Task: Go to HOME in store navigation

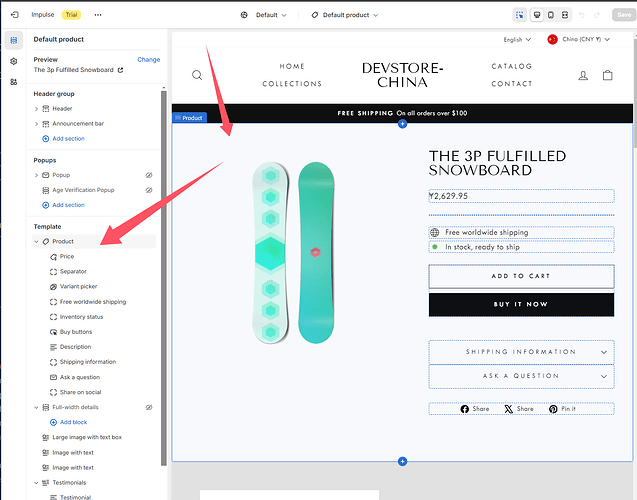Action: tap(292, 66)
